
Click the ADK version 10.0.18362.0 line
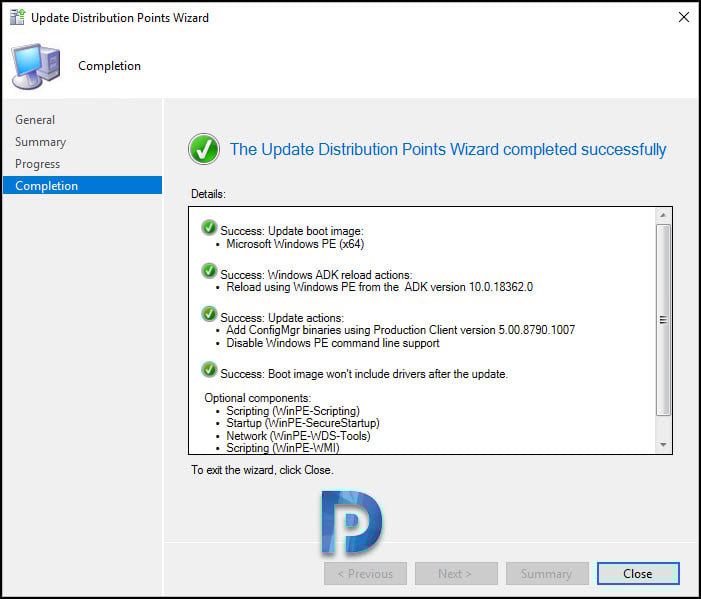pos(380,287)
